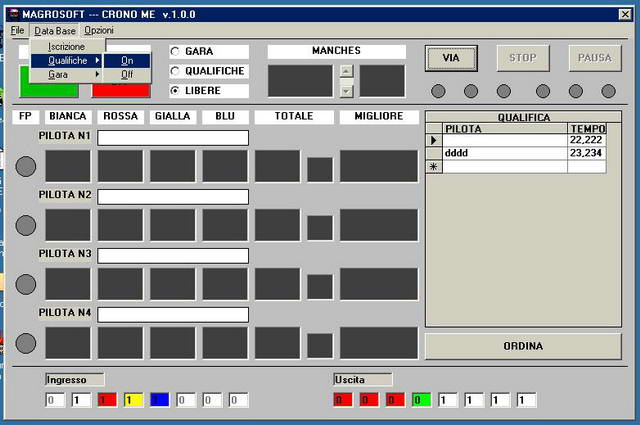Click the last start-light circle under PAUSA

pyautogui.click(x=608, y=91)
